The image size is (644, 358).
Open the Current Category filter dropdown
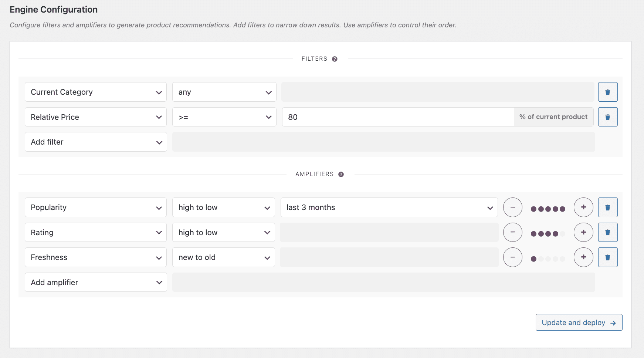pos(96,92)
